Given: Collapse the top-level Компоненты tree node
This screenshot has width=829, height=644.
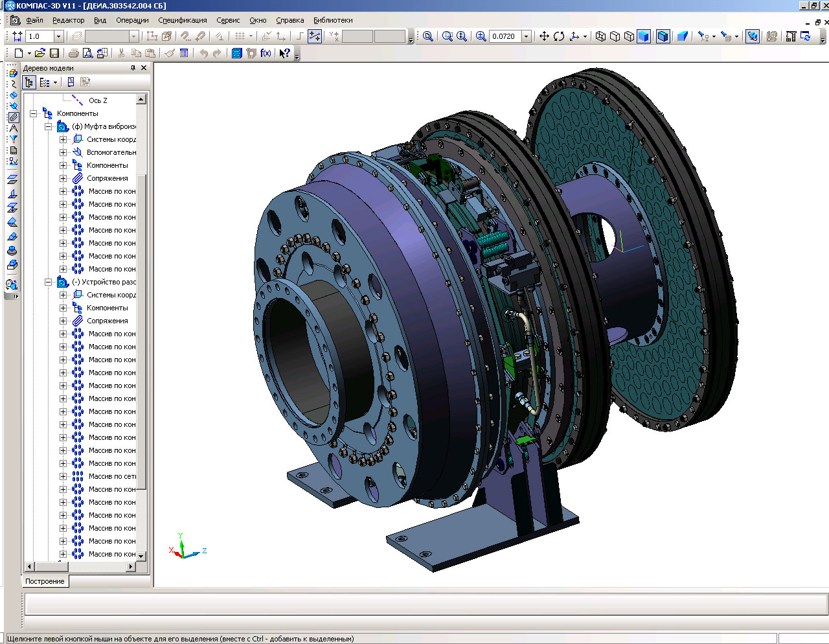Looking at the screenshot, I should tap(33, 113).
